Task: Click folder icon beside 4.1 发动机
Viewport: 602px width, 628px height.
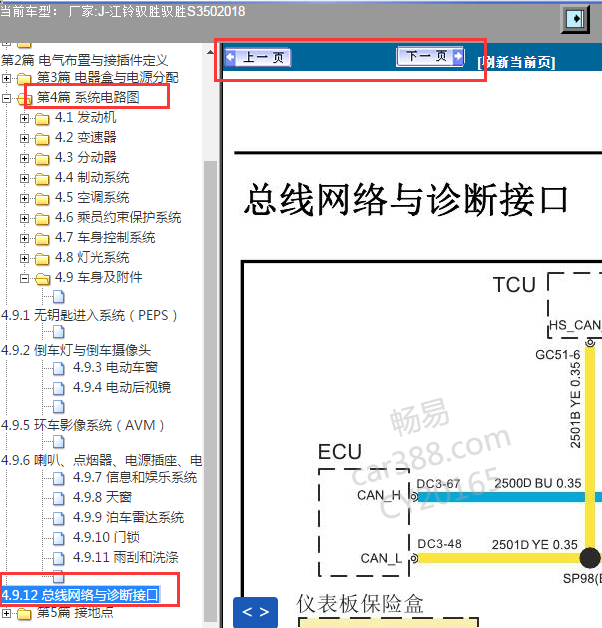Action: click(42, 119)
